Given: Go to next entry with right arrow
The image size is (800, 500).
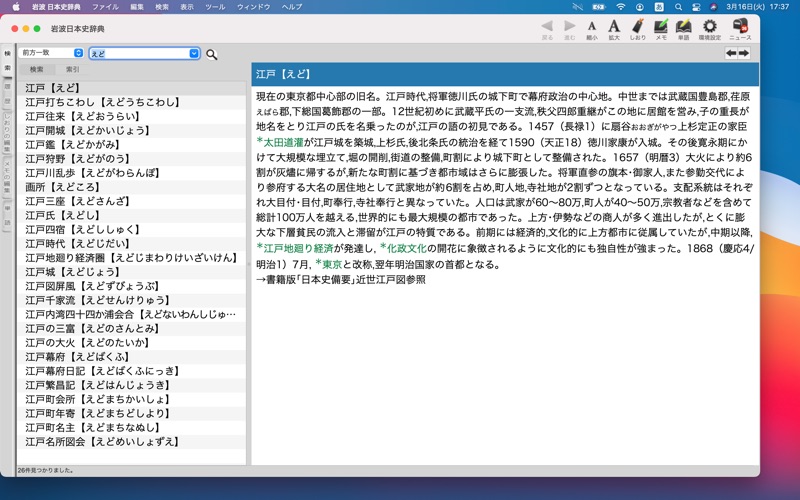Looking at the screenshot, I should (x=745, y=53).
